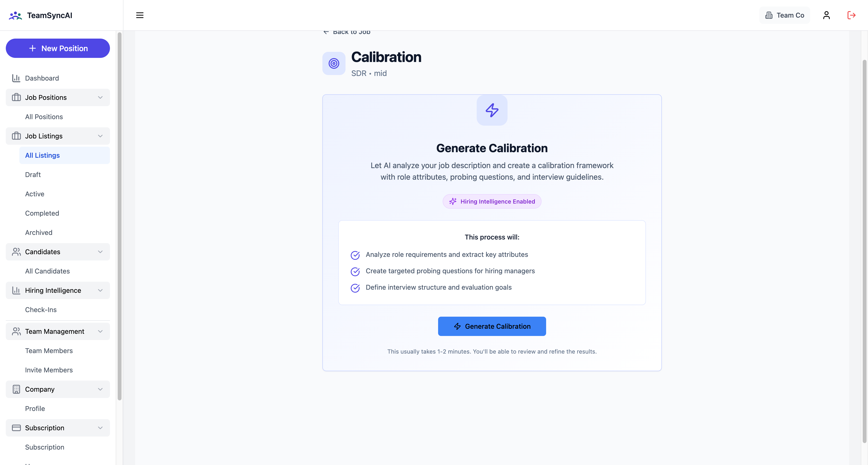Collapse the Candidates section chevron
The height and width of the screenshot is (465, 868).
(x=100, y=252)
